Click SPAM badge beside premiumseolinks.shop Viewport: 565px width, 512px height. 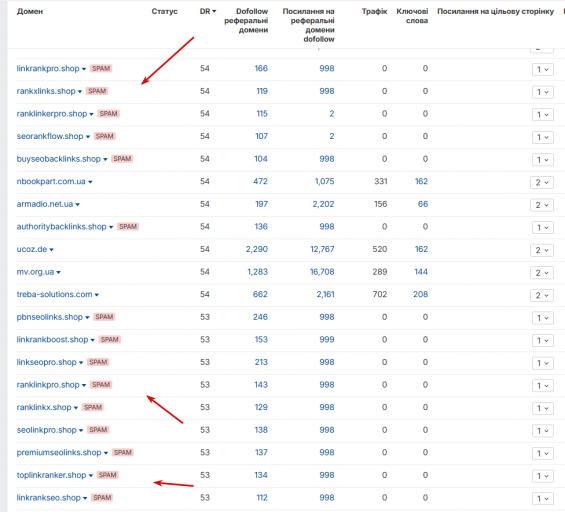coord(123,453)
